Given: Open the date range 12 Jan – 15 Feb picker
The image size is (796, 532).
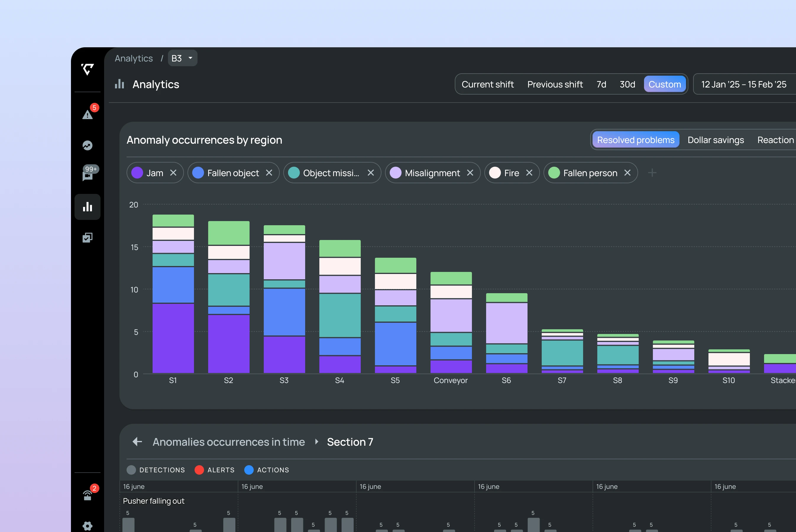Looking at the screenshot, I should coord(743,84).
